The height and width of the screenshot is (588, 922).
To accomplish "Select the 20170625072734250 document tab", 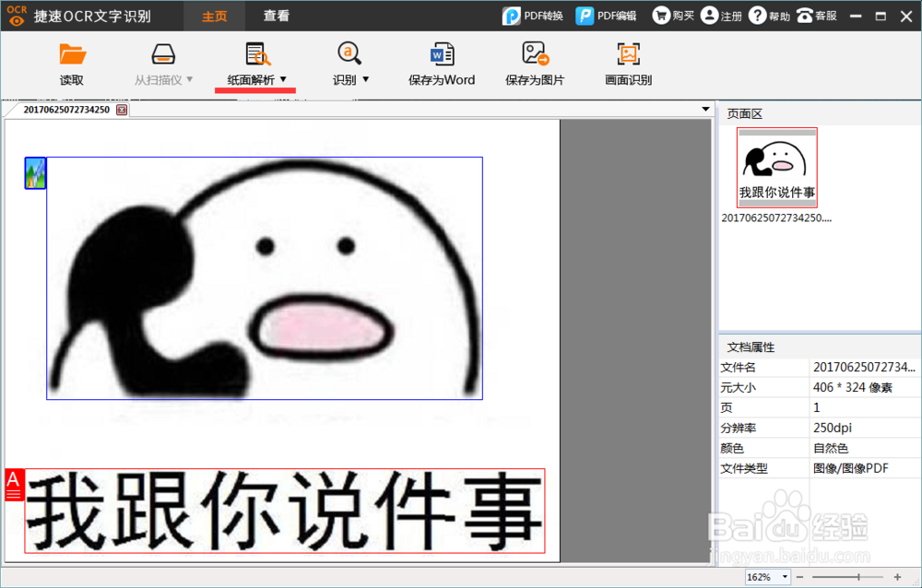I will tap(66, 110).
